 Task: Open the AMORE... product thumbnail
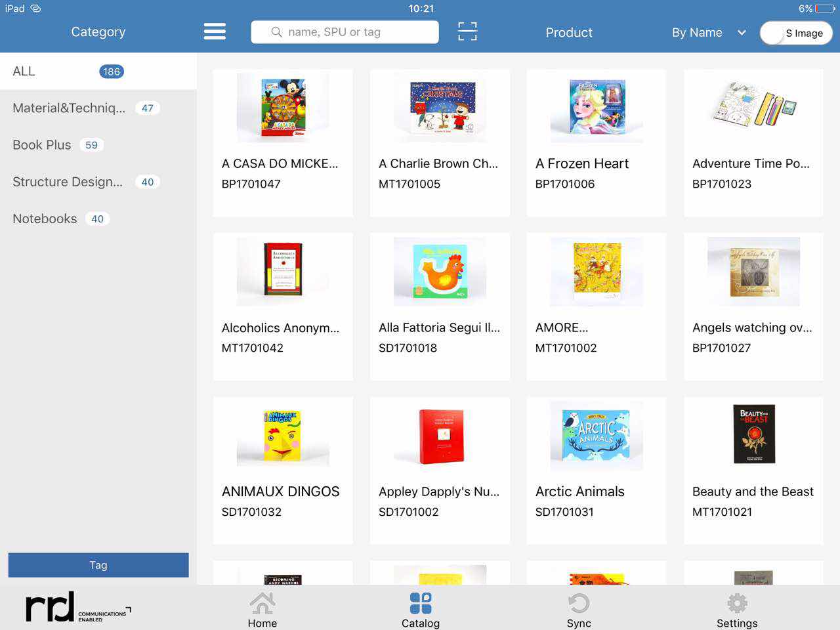pos(597,271)
